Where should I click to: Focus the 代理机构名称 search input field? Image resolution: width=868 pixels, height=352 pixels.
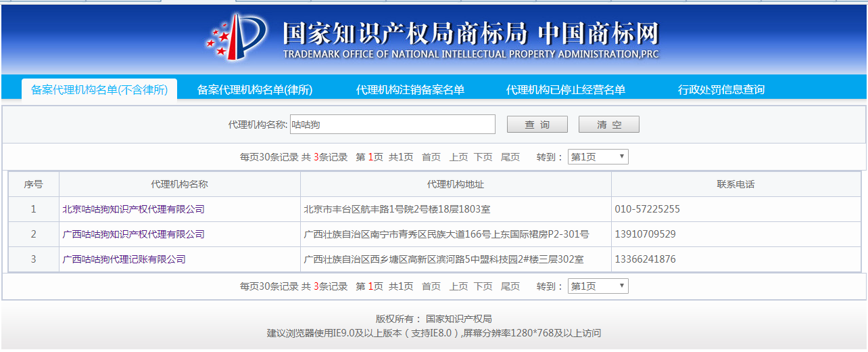click(393, 125)
